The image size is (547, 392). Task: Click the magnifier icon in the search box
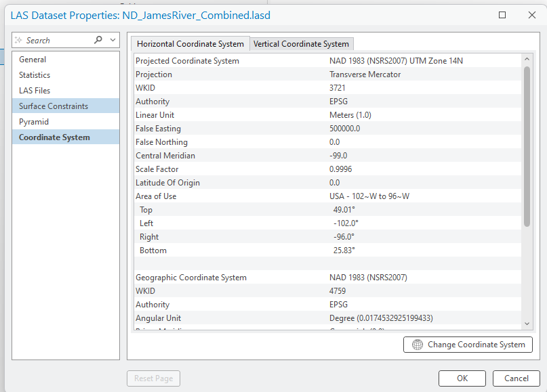tap(98, 40)
